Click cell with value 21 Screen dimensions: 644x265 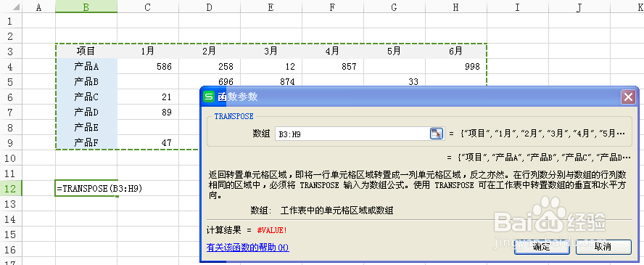(x=148, y=97)
